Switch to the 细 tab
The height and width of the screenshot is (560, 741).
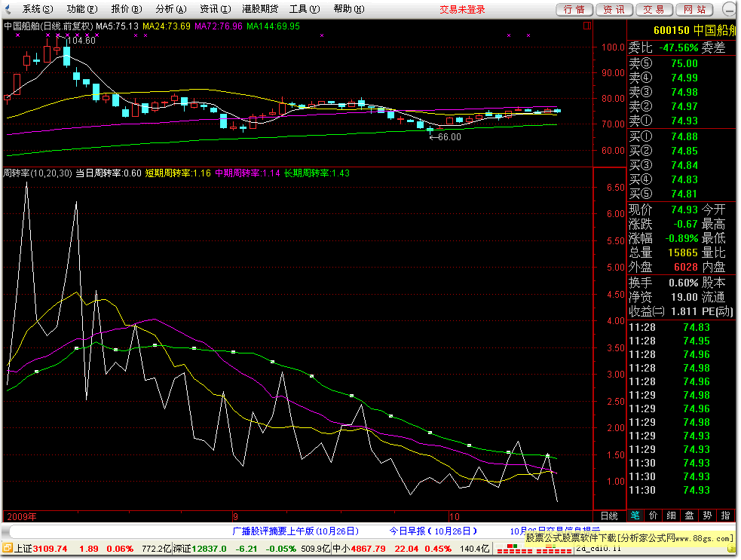(672, 516)
